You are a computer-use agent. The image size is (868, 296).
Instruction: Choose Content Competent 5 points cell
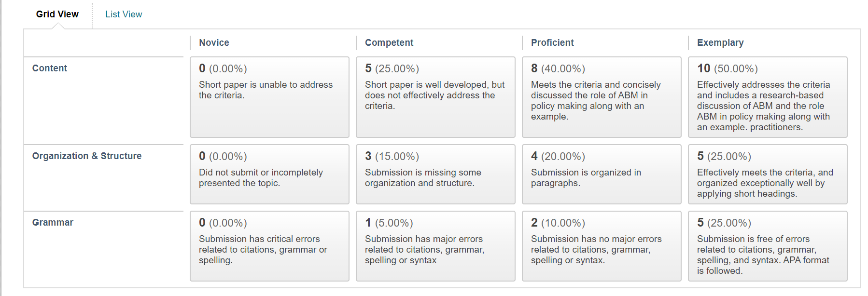tap(435, 97)
